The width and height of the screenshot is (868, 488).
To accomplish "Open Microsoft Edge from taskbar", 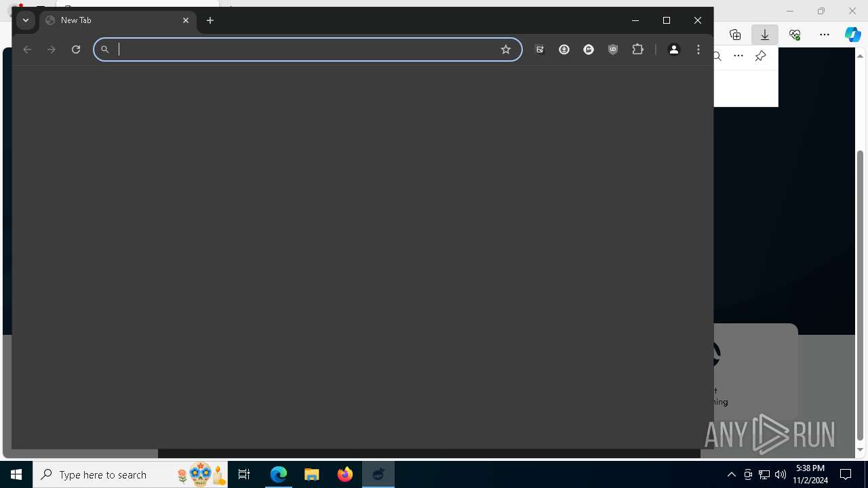I will point(279,474).
